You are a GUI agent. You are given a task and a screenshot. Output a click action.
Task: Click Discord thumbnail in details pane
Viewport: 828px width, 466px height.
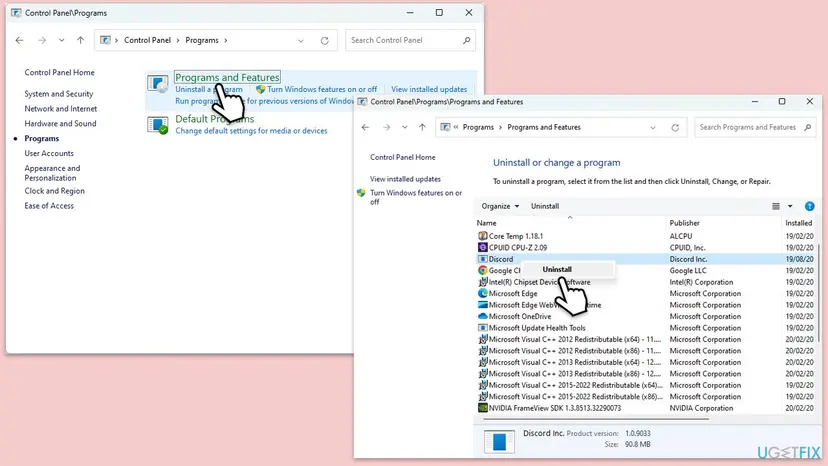click(x=499, y=441)
